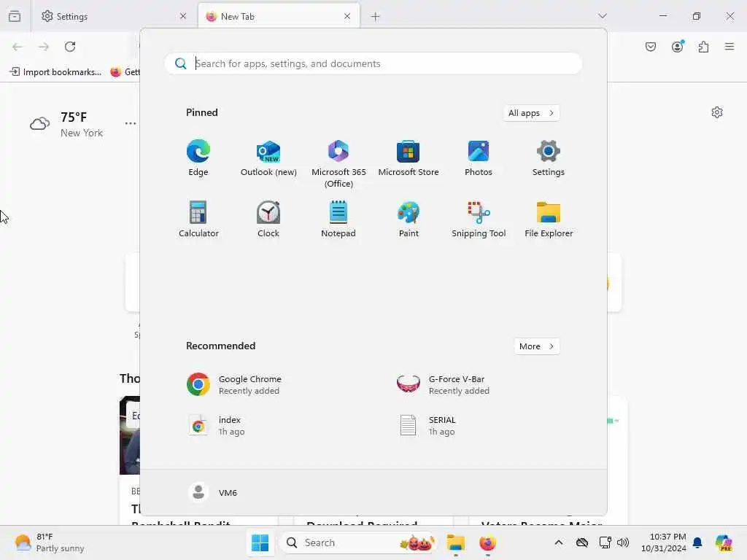Open the Firefox list all tabs dropdown
The height and width of the screenshot is (560, 747).
click(603, 16)
